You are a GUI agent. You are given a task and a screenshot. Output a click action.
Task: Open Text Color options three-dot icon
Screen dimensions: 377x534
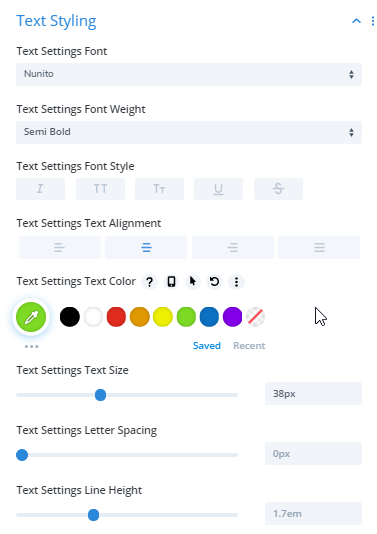pos(236,282)
